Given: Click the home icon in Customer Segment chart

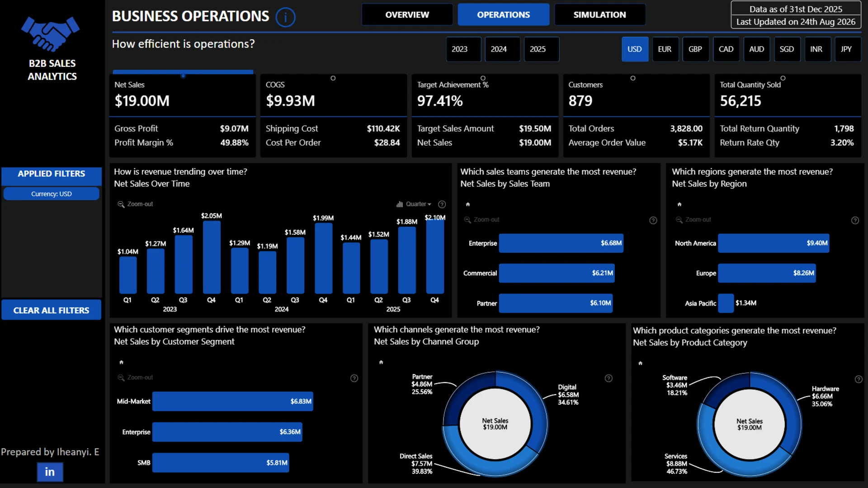Looking at the screenshot, I should tap(121, 362).
